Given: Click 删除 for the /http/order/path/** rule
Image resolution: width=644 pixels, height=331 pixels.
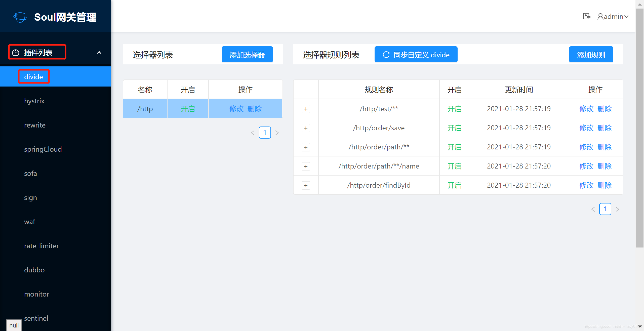Looking at the screenshot, I should (605, 147).
